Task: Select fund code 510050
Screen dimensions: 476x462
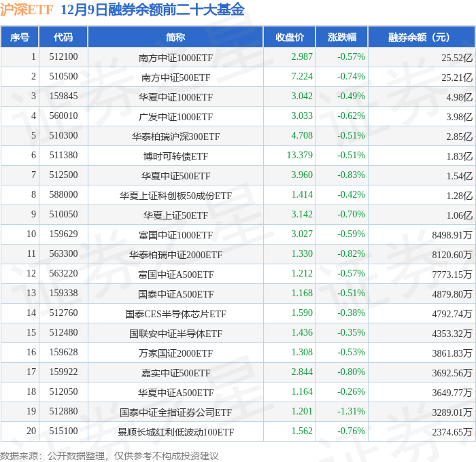Action: click(63, 215)
